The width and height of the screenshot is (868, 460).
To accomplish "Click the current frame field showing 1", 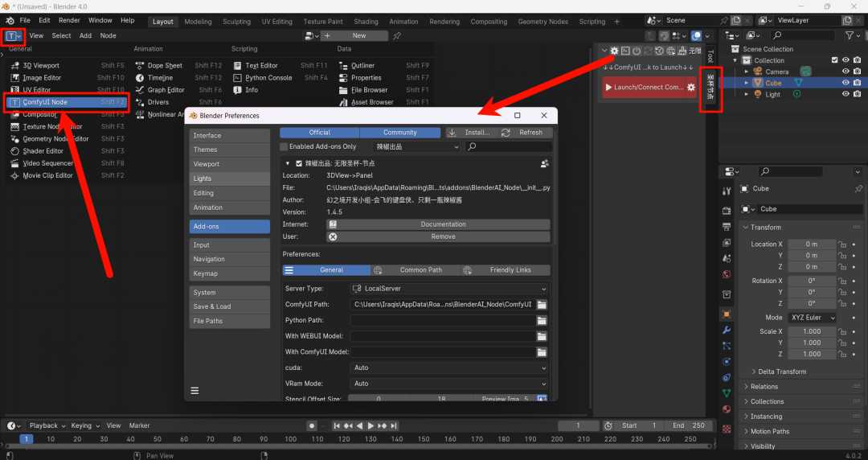I will coord(578,425).
